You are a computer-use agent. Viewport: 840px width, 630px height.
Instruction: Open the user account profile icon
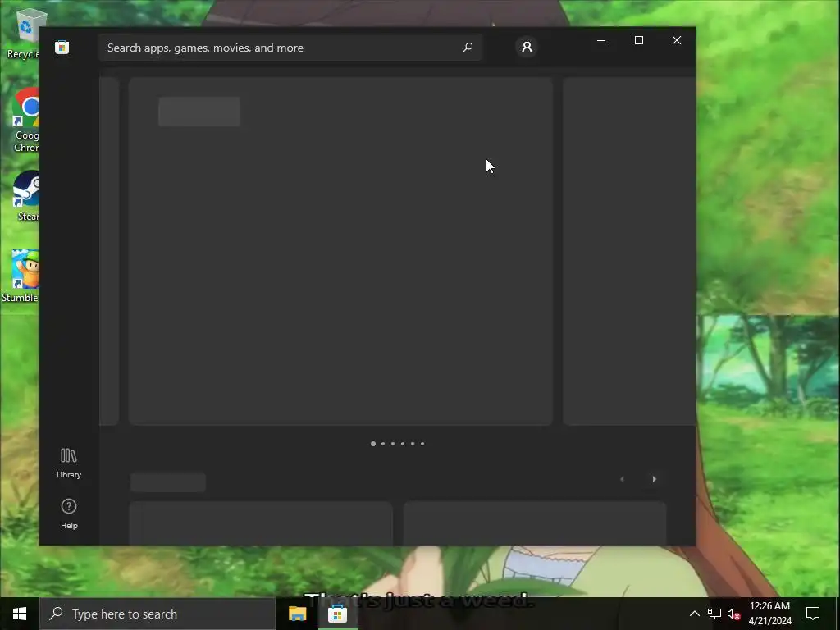527,47
